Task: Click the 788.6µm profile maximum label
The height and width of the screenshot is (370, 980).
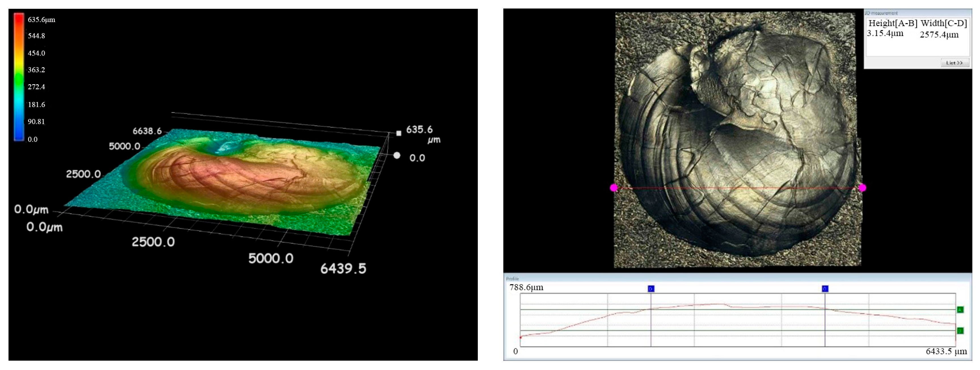Action: 527,287
